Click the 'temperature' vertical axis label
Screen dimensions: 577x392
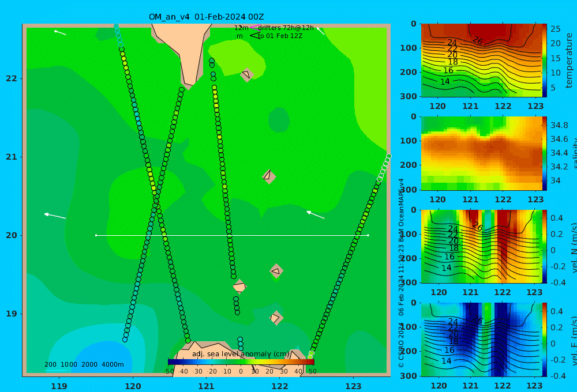pyautogui.click(x=569, y=61)
